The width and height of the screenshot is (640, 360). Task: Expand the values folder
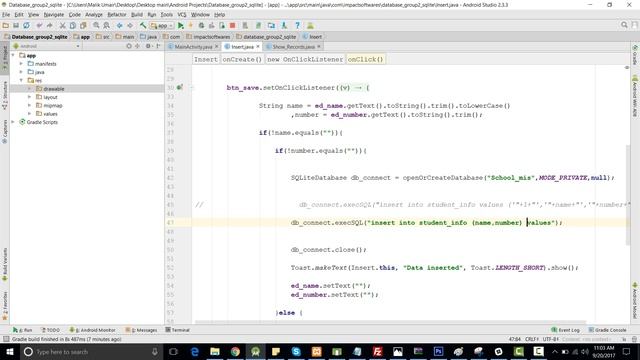29,114
